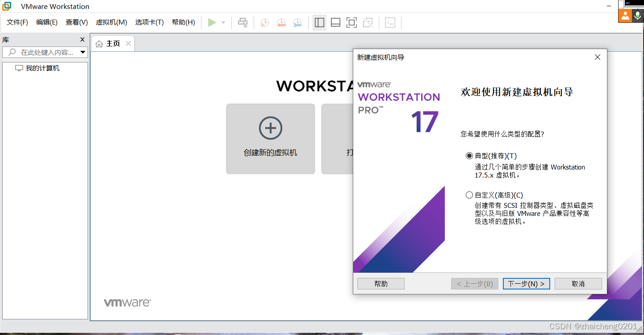Click the Take Snapshot toolbar icon
Viewport: 644px width, 335px height.
pos(265,22)
